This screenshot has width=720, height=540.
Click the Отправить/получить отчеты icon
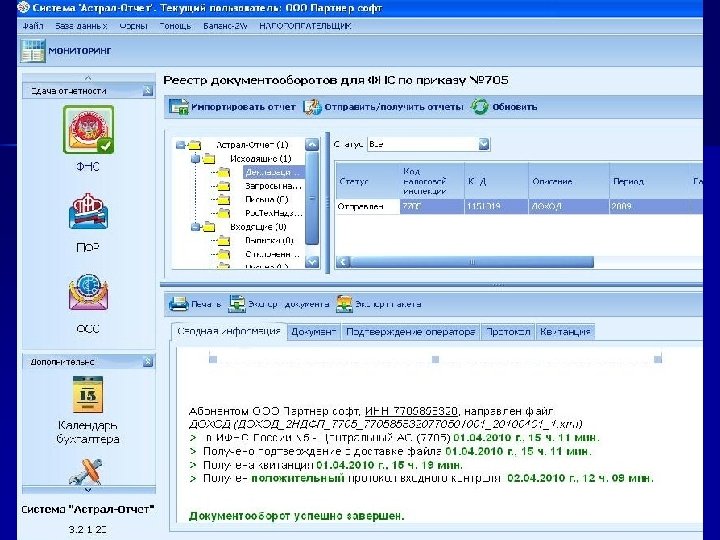pos(312,107)
